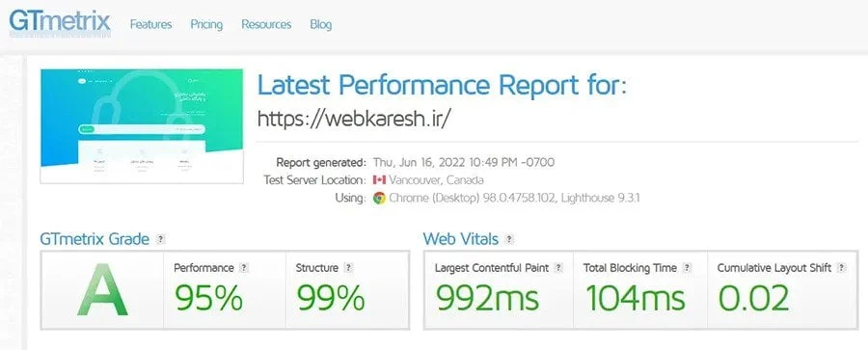868x350 pixels.
Task: Click the help icon beside GTmetrix Grade
Action: 160,239
